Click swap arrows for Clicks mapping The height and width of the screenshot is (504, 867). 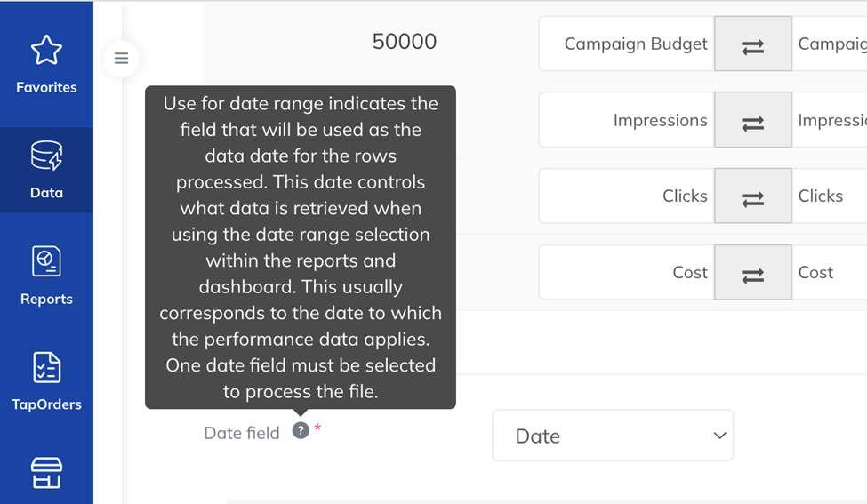(x=752, y=196)
